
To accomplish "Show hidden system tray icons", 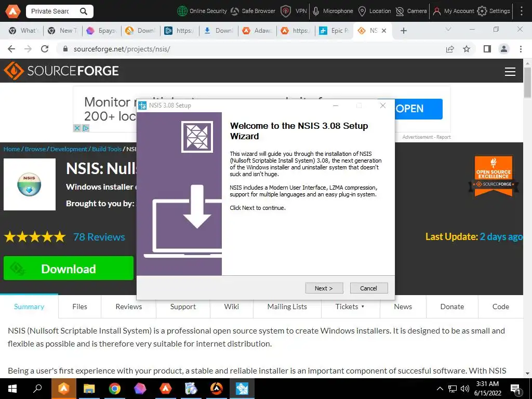I will 440,389.
